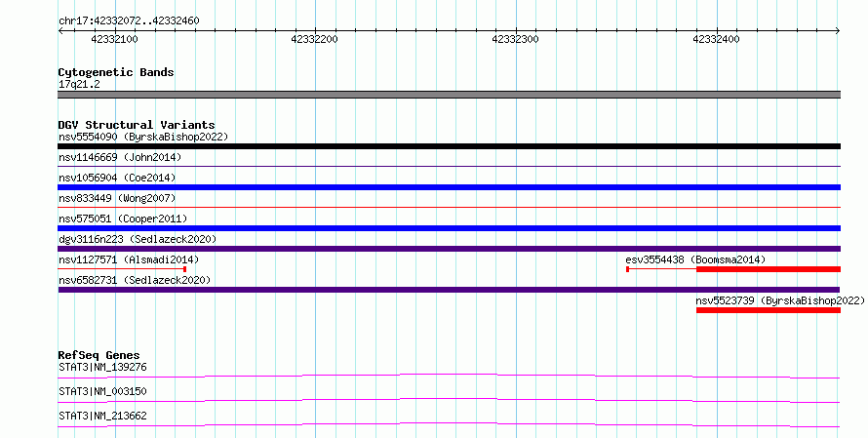Click the STAT3|NM_003150 transcript label
This screenshot has width=868, height=438.
102,391
